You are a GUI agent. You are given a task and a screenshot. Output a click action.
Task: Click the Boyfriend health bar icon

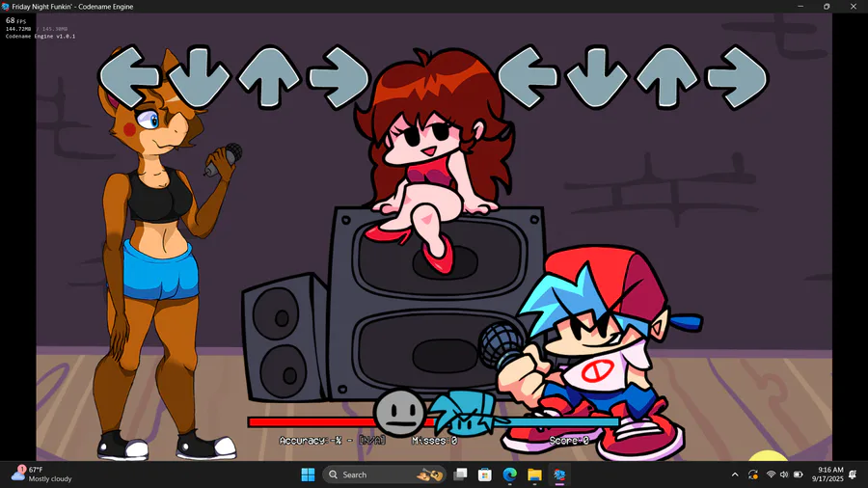(462, 413)
